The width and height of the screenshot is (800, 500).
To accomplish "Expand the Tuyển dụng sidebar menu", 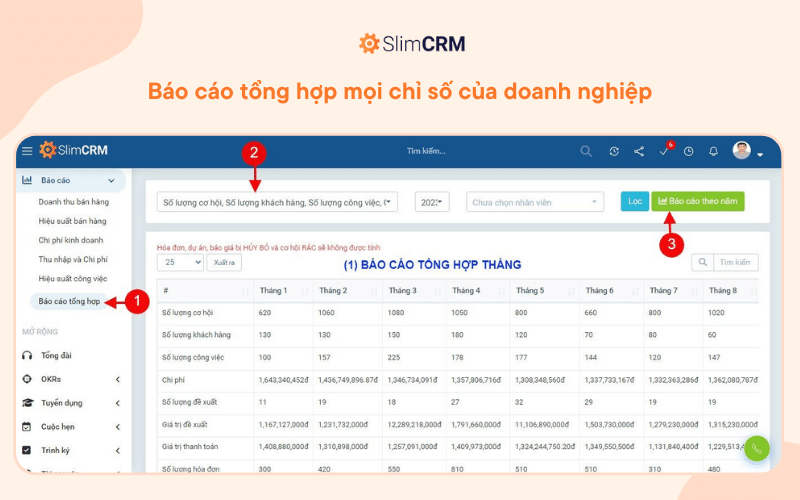I will tap(118, 403).
